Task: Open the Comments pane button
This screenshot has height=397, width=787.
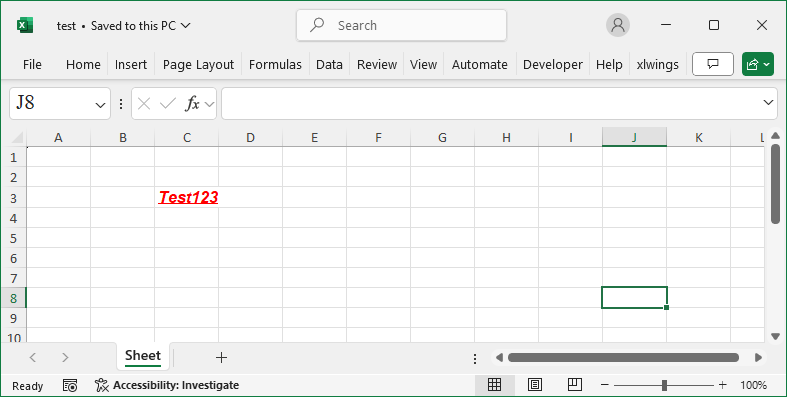Action: tap(713, 64)
